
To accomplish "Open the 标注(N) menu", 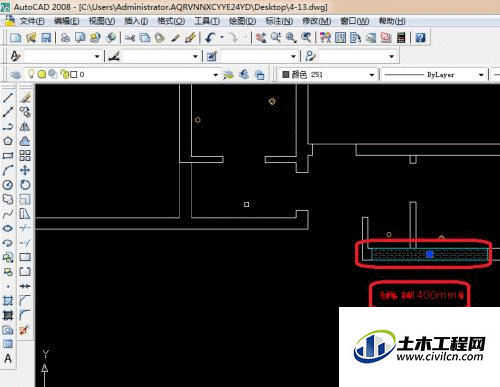I will [x=279, y=21].
